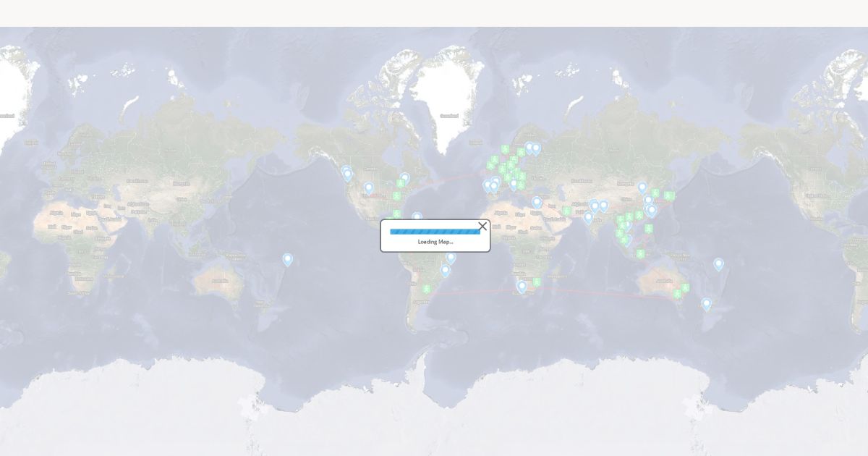Image resolution: width=868 pixels, height=456 pixels.
Task: Click the 'Loading Map...' status text
Action: (x=435, y=242)
